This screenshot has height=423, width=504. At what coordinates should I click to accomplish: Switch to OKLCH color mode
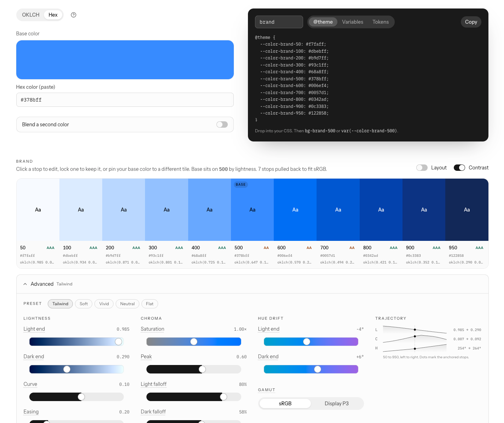[31, 15]
